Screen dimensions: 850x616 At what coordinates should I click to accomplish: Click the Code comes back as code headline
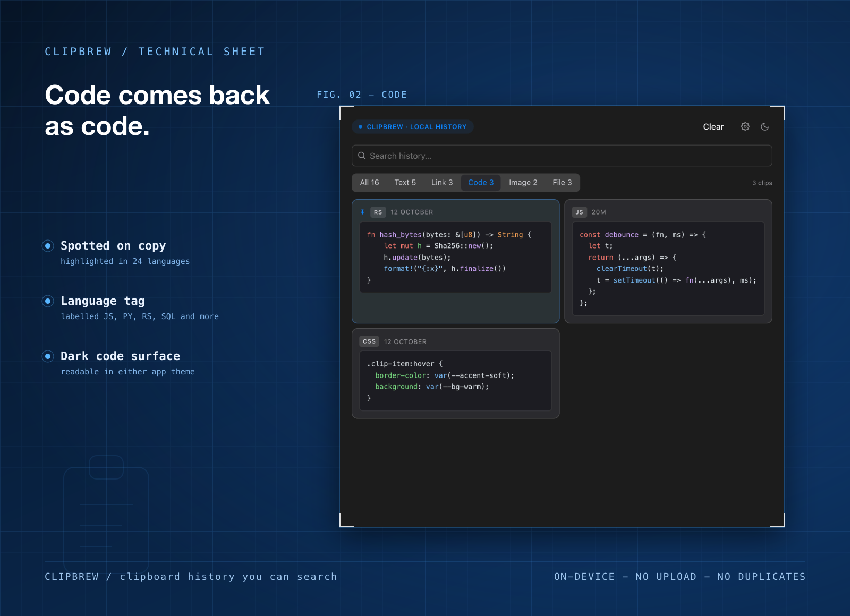click(x=157, y=110)
